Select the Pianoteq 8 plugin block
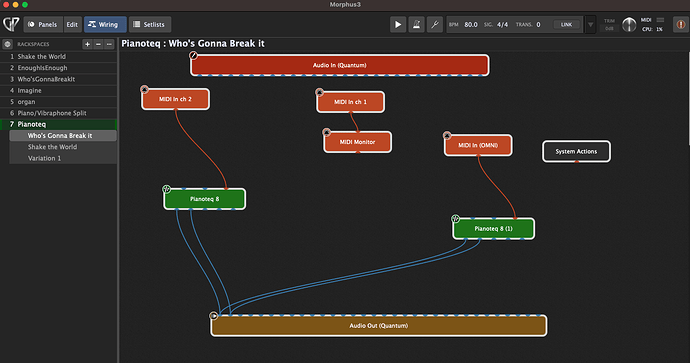 (x=205, y=199)
